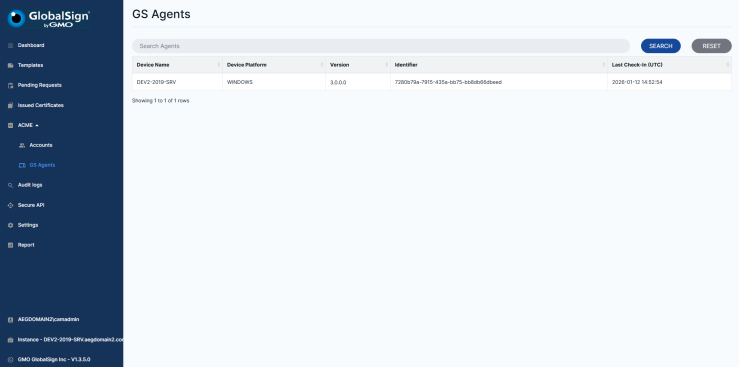The height and width of the screenshot is (367, 739).
Task: Click 'Showing 1 to 1 of 1 rows'
Action: pos(161,101)
